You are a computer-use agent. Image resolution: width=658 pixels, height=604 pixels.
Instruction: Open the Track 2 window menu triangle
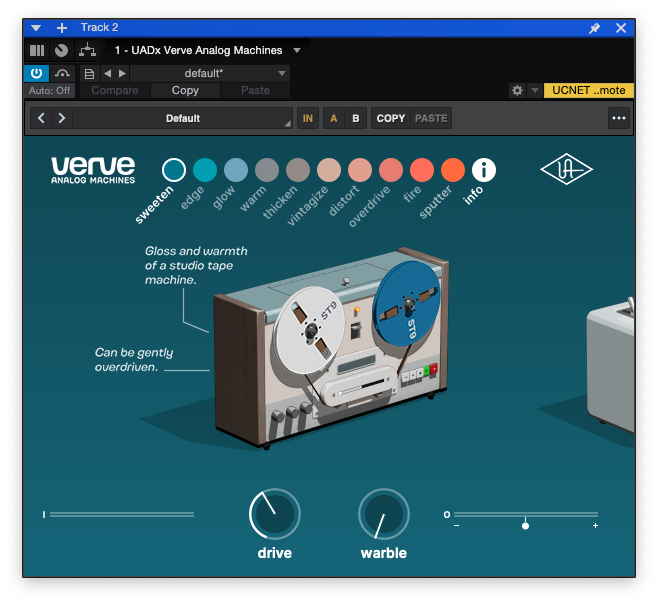pos(36,28)
